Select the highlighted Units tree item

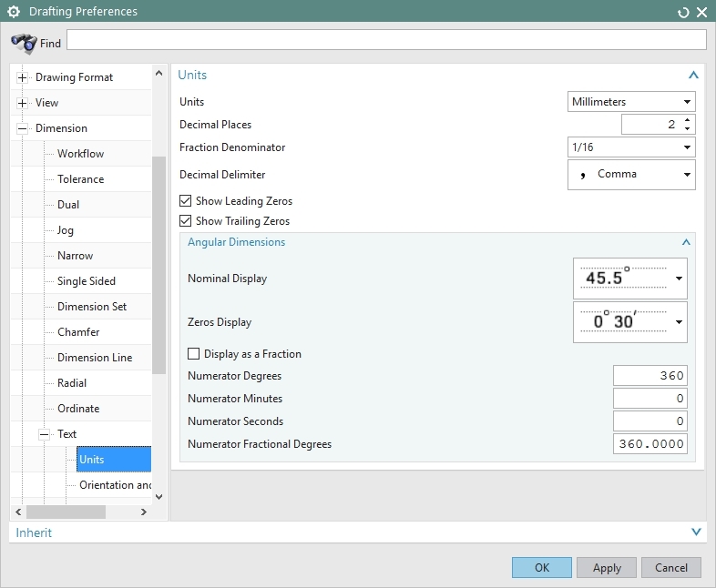pyautogui.click(x=114, y=460)
